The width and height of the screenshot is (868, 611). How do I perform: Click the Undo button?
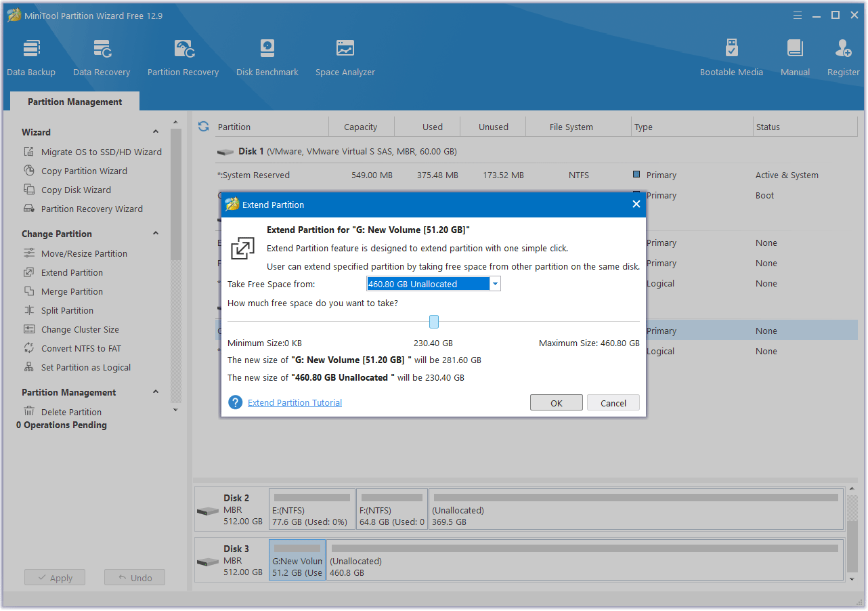[135, 578]
